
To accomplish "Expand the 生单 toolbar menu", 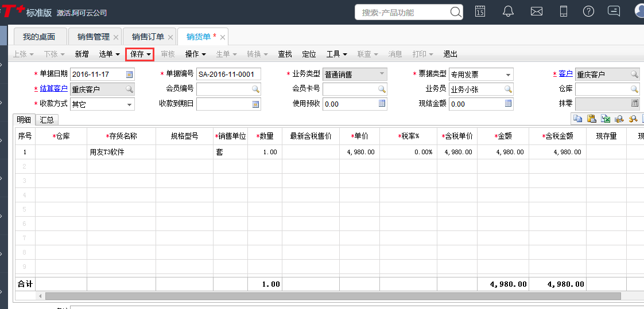I will coord(226,54).
